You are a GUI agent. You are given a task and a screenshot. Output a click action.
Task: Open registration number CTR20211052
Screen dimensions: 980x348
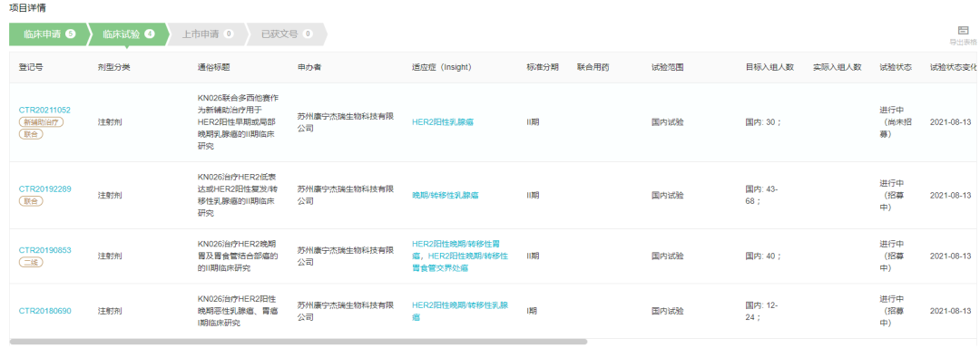(x=44, y=110)
